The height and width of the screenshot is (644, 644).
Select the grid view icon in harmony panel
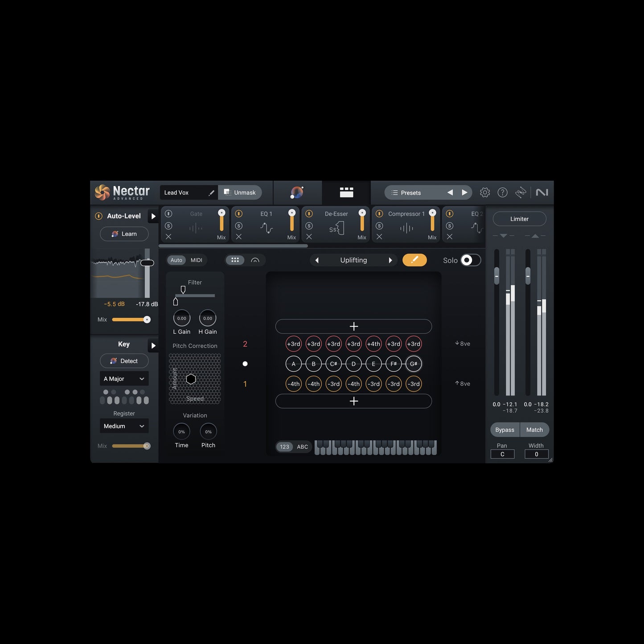pyautogui.click(x=235, y=260)
